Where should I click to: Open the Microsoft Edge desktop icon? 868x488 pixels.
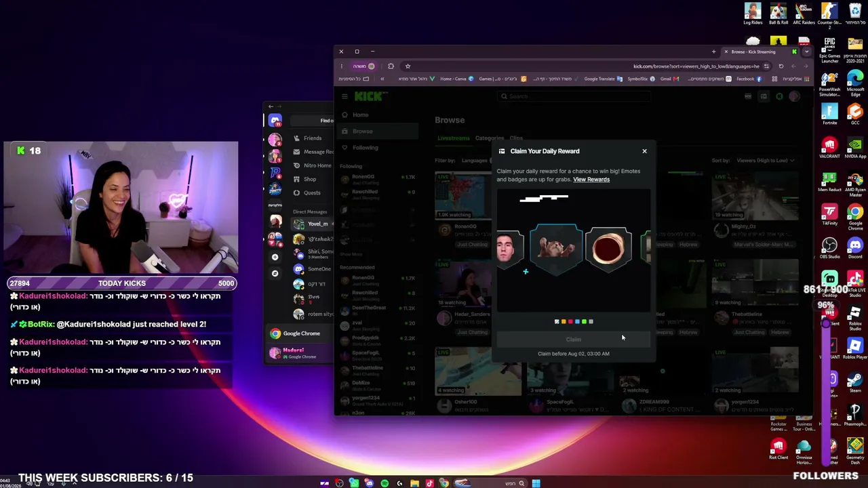click(x=855, y=83)
